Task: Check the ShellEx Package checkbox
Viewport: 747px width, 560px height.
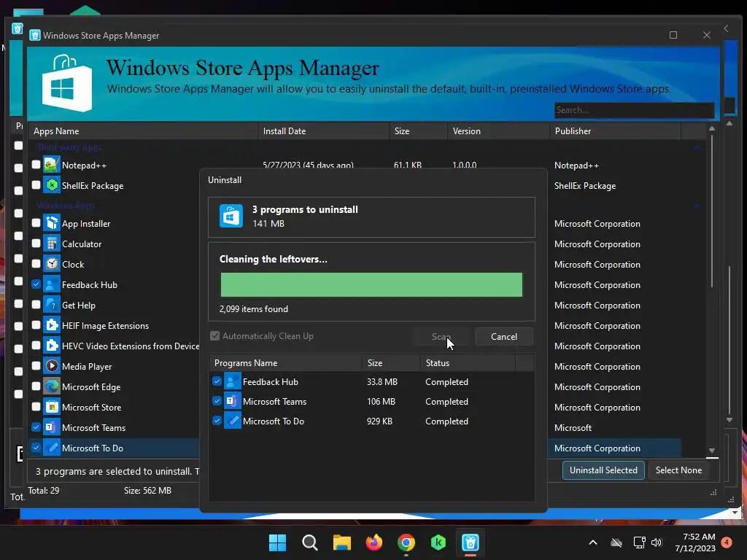Action: (36, 184)
